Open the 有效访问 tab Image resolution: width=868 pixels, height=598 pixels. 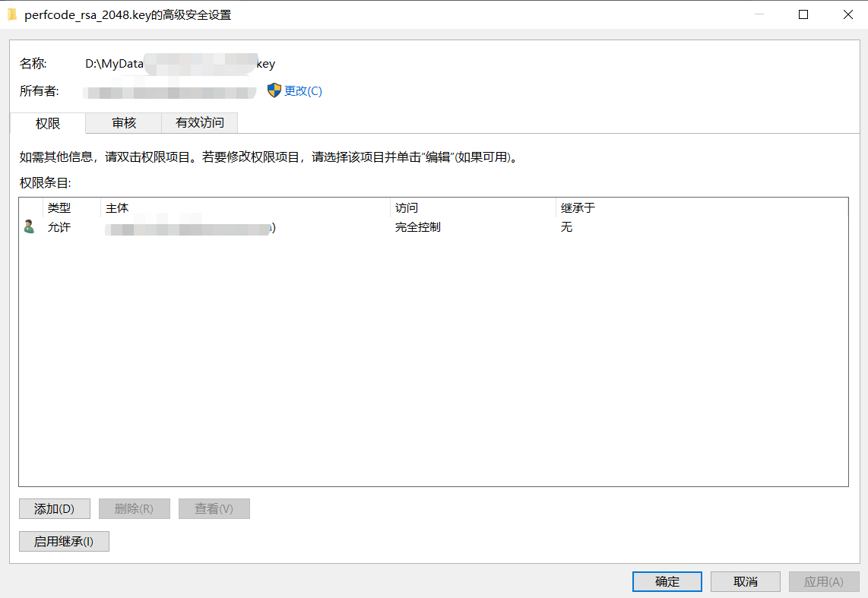pyautogui.click(x=199, y=123)
